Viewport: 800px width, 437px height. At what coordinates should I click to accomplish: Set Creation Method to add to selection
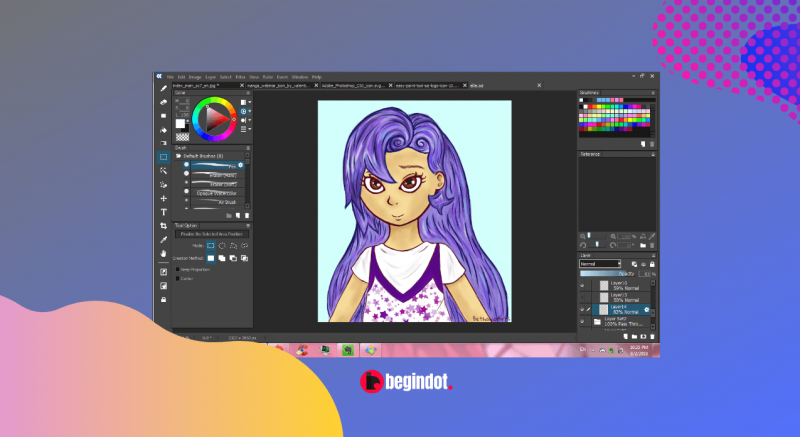click(222, 259)
